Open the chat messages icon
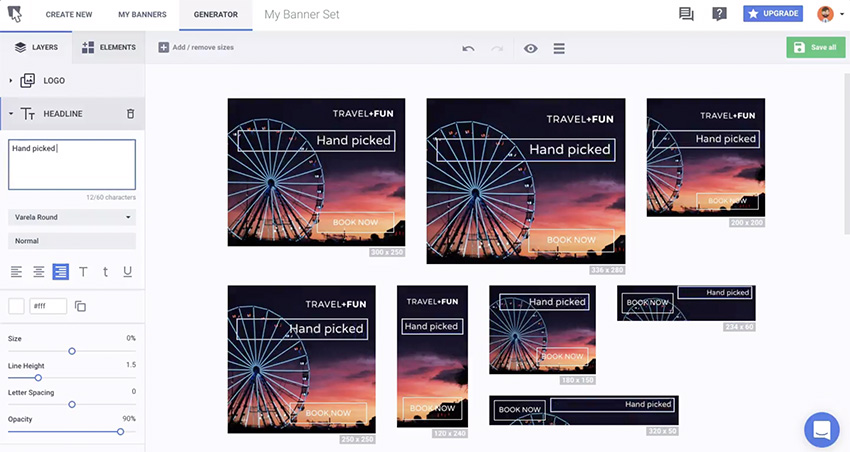Viewport: 850px width, 452px height. [686, 14]
